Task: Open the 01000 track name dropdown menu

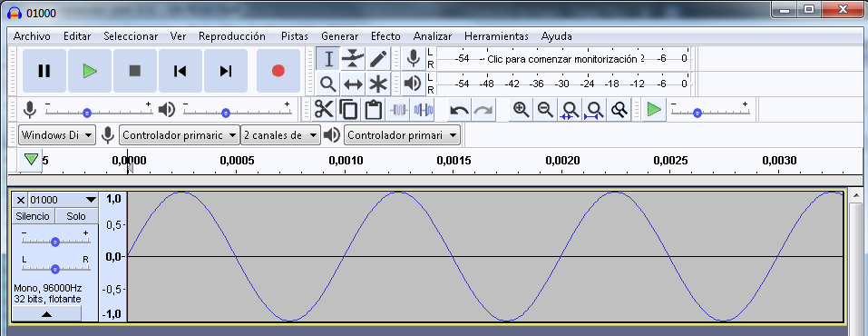Action: (x=63, y=200)
